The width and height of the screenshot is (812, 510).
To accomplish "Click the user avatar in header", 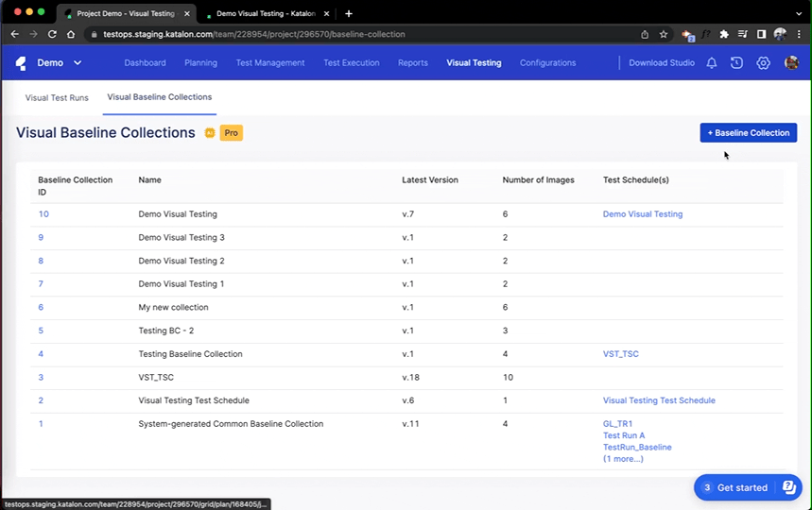I will pos(791,63).
